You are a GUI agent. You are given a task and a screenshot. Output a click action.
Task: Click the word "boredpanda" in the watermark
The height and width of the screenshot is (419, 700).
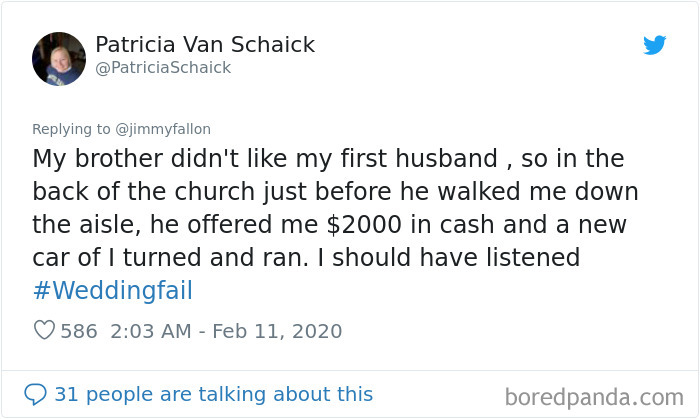tap(558, 396)
